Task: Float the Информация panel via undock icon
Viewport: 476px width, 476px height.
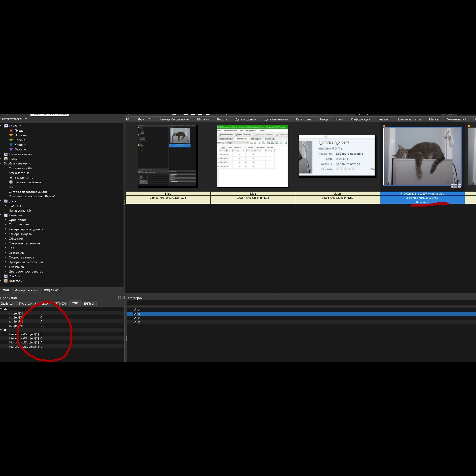Action: point(119,298)
